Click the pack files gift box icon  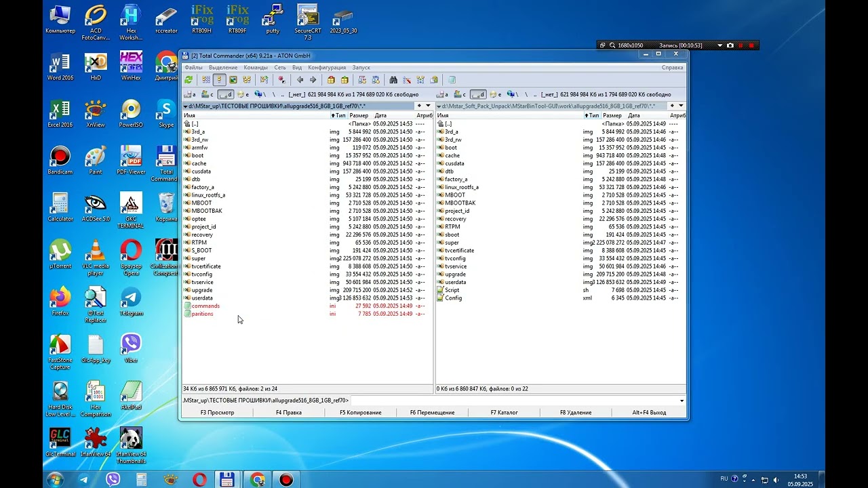pos(331,80)
